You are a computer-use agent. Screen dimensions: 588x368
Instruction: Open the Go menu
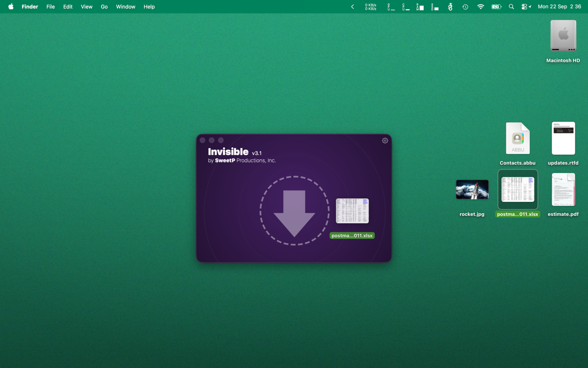tap(104, 7)
